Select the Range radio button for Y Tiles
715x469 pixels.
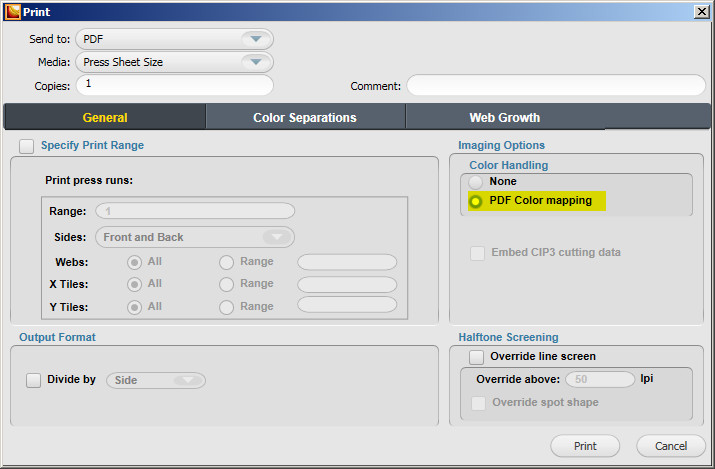227,307
